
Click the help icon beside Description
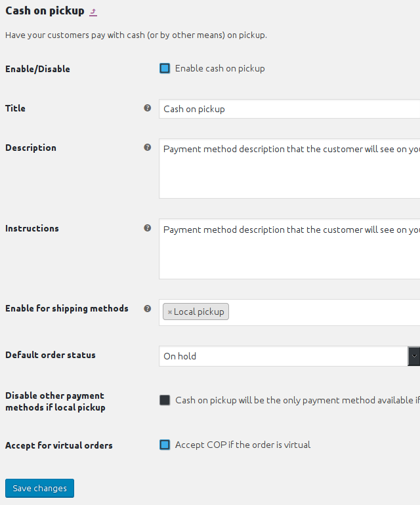pyautogui.click(x=148, y=148)
